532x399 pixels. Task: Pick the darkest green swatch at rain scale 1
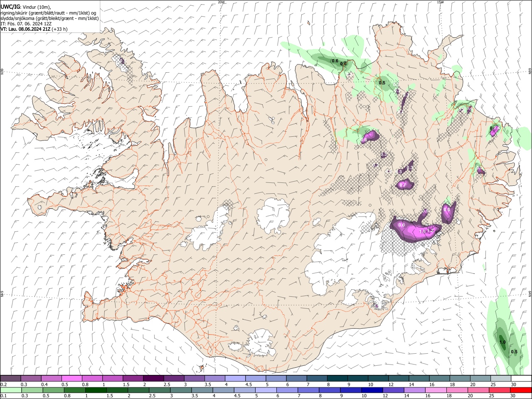[96, 390]
